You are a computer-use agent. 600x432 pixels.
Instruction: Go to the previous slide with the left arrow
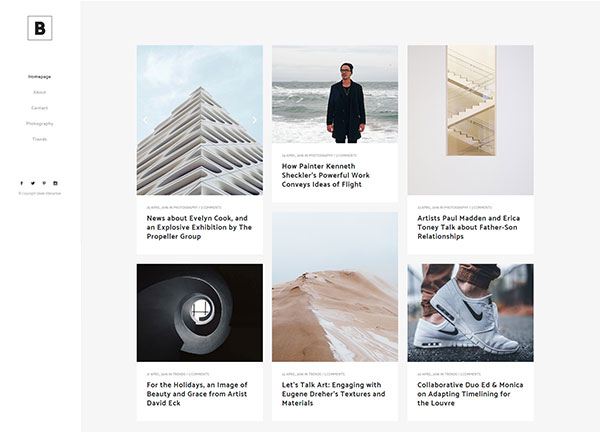[145, 120]
